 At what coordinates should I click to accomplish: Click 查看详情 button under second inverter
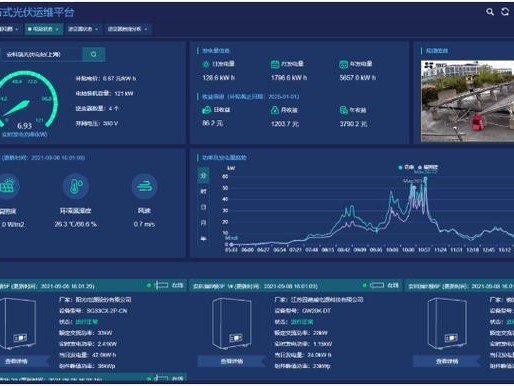(231, 361)
